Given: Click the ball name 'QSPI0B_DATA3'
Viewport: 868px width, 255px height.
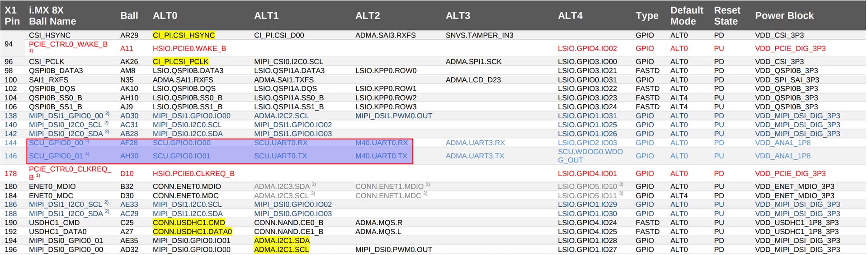Looking at the screenshot, I should [56, 70].
